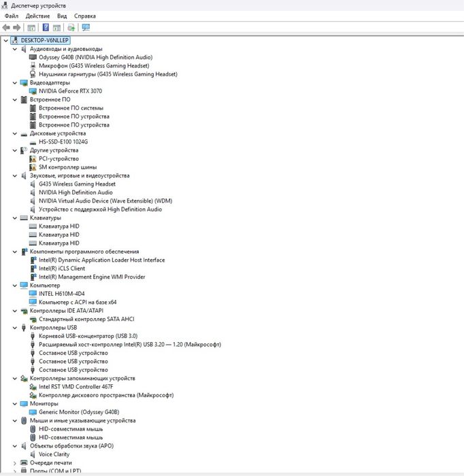Select the Объекты обработки звука (APO) category
This screenshot has width=464, height=476.
pos(71,446)
